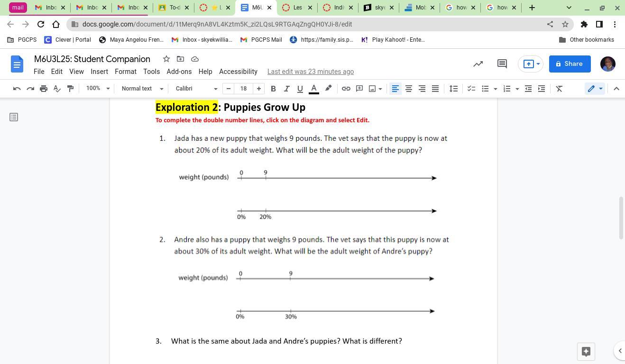Screen dimensions: 625x364
Task: Open the Insert menu
Action: click(99, 72)
